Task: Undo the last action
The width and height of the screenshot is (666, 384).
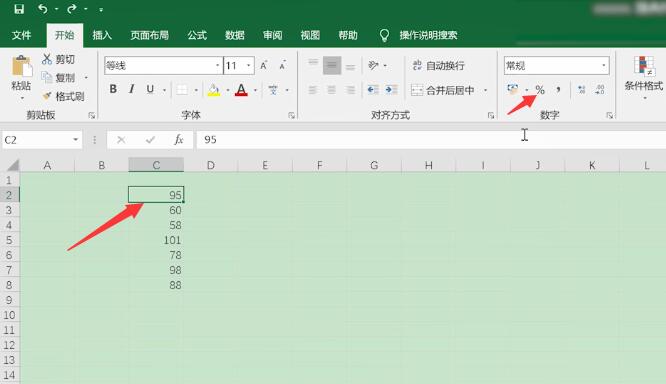Action: (x=42, y=8)
